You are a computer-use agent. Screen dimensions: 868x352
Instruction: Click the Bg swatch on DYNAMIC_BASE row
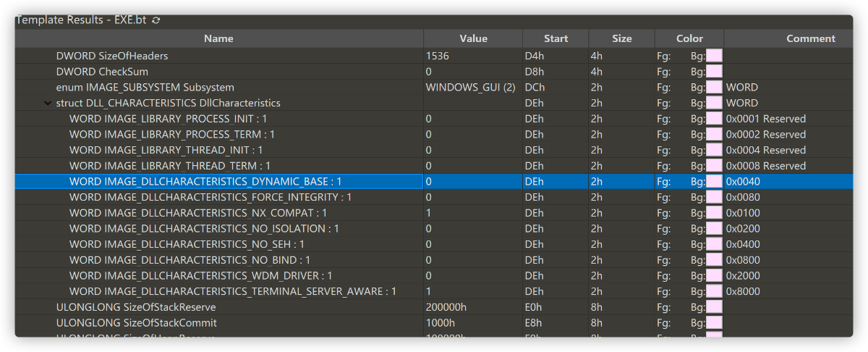[714, 182]
